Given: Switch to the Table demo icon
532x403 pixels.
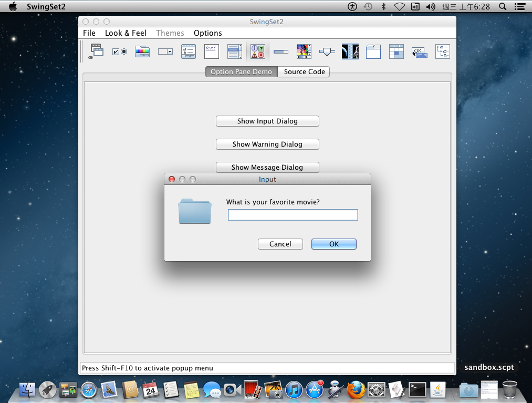Looking at the screenshot, I should click(x=397, y=51).
